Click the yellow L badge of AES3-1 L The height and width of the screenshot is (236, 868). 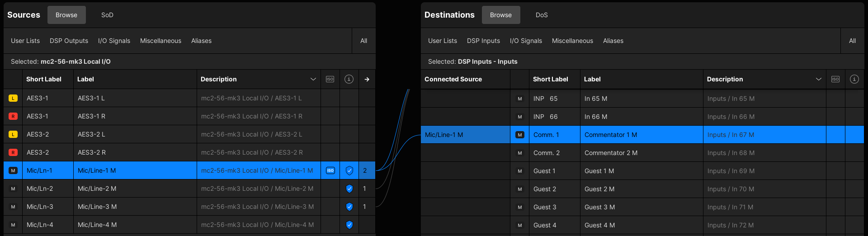(x=13, y=98)
